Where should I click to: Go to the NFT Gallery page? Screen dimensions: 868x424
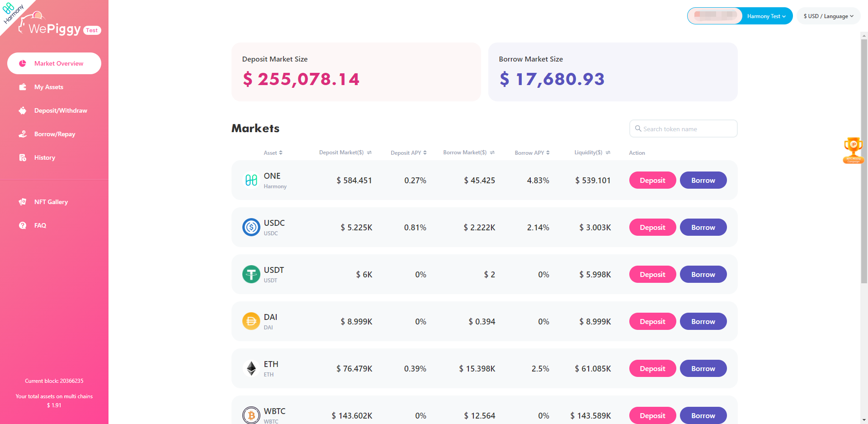pos(51,202)
